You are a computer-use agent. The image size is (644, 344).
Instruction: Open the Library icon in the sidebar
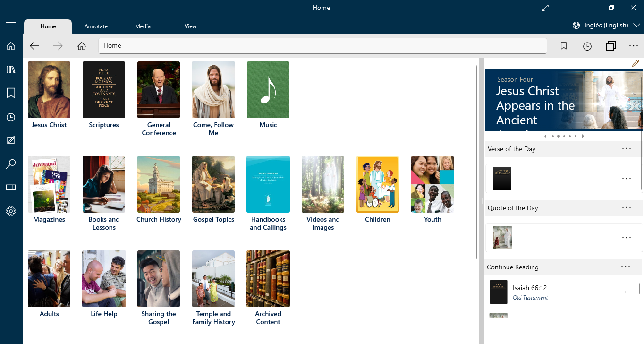(x=11, y=69)
